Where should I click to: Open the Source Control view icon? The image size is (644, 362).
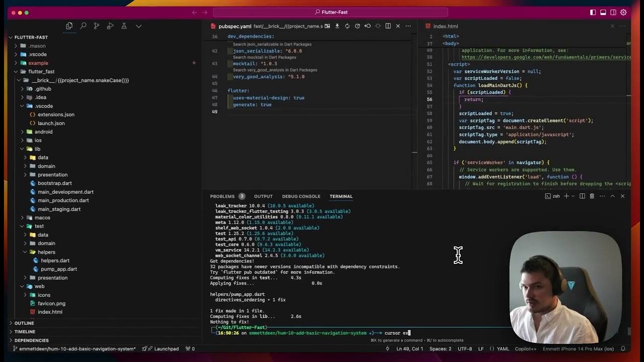pyautogui.click(x=97, y=26)
